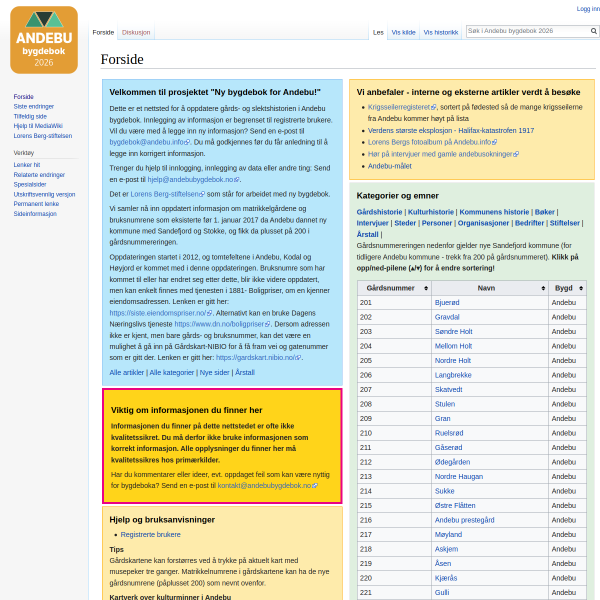Image resolution: width=600 pixels, height=600 pixels.
Task: Open Siste endringer in sidebar
Action: pyautogui.click(x=34, y=106)
